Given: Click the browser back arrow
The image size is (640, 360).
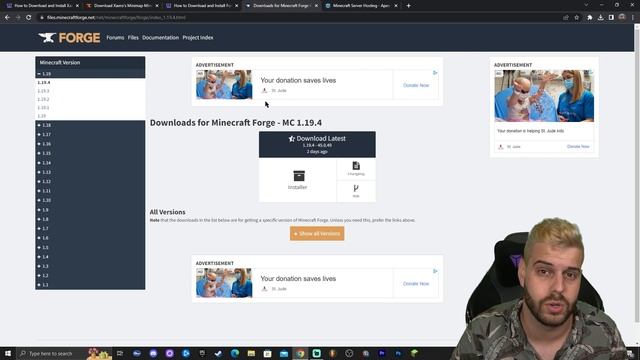Looking at the screenshot, I should [7, 18].
